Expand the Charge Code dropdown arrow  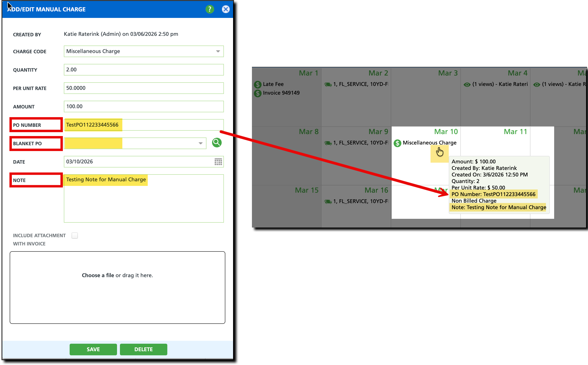coord(218,51)
